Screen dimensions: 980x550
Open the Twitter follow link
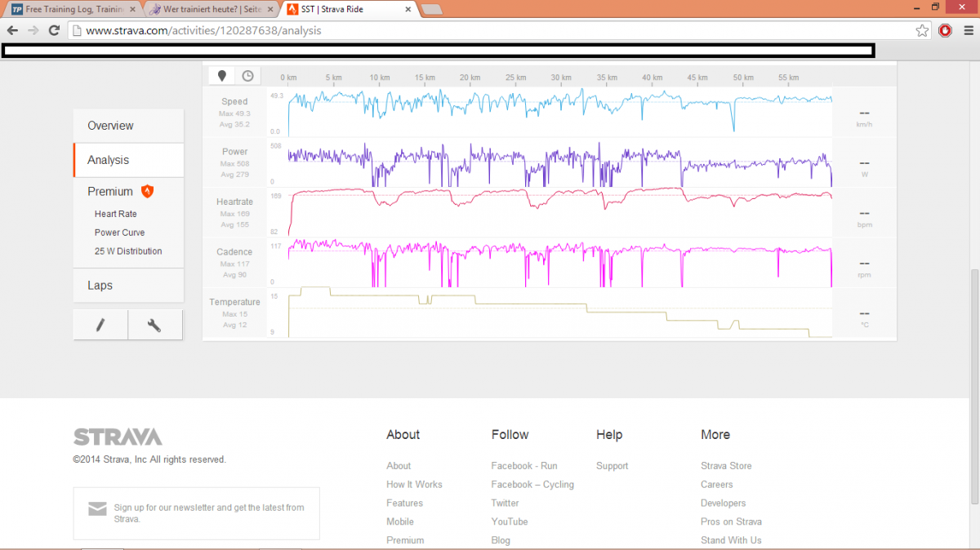pyautogui.click(x=505, y=503)
